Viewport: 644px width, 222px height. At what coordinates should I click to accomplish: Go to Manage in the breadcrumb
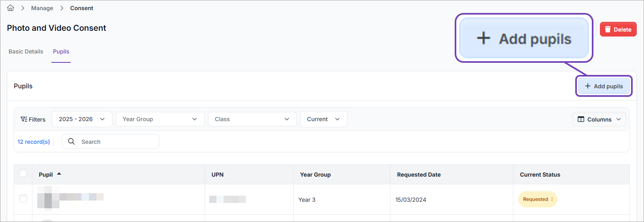(42, 8)
